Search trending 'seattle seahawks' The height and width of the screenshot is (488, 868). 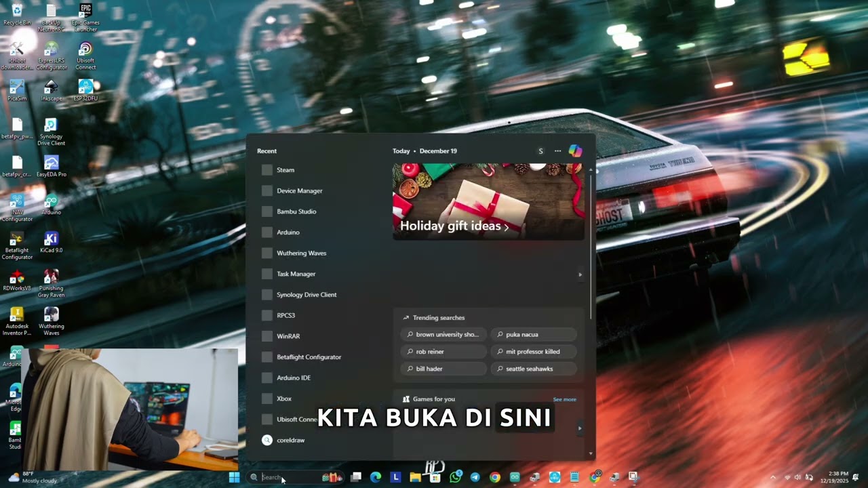pyautogui.click(x=534, y=369)
